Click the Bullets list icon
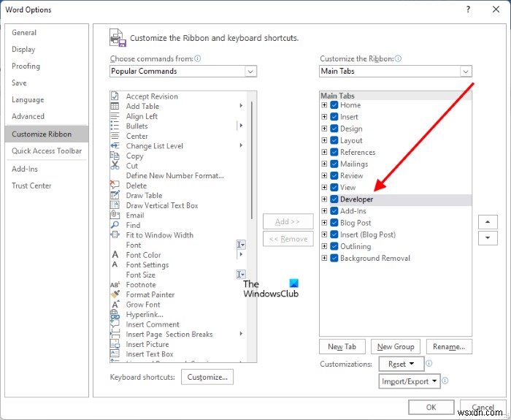The width and height of the screenshot is (511, 420). (x=115, y=126)
